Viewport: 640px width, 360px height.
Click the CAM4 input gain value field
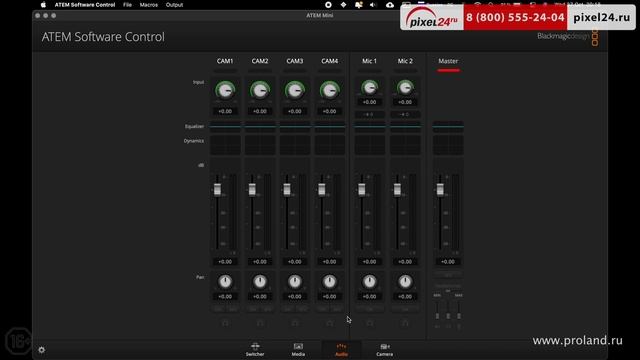[x=329, y=111]
